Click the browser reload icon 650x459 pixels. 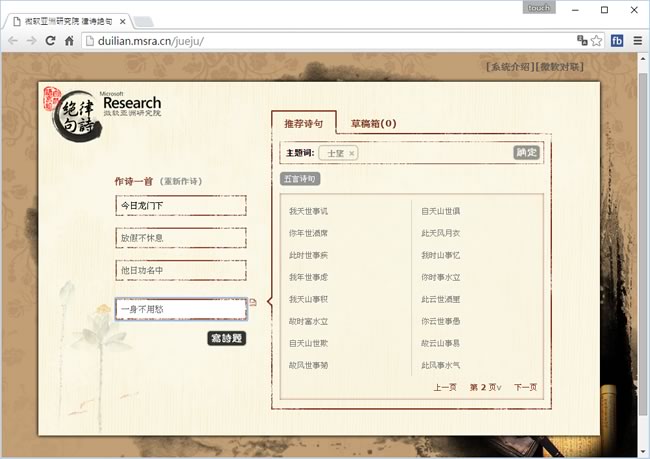click(49, 41)
